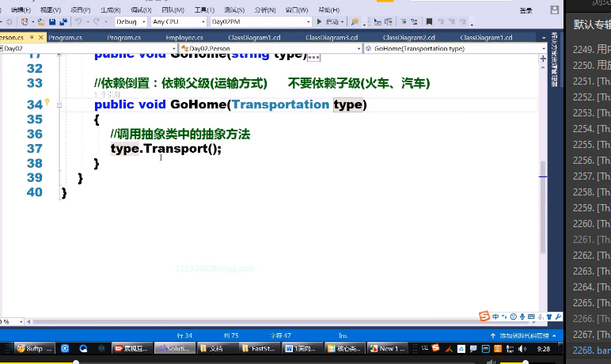This screenshot has width=611, height=364.
Task: Click the Redo arrow icon
Action: 97,22
